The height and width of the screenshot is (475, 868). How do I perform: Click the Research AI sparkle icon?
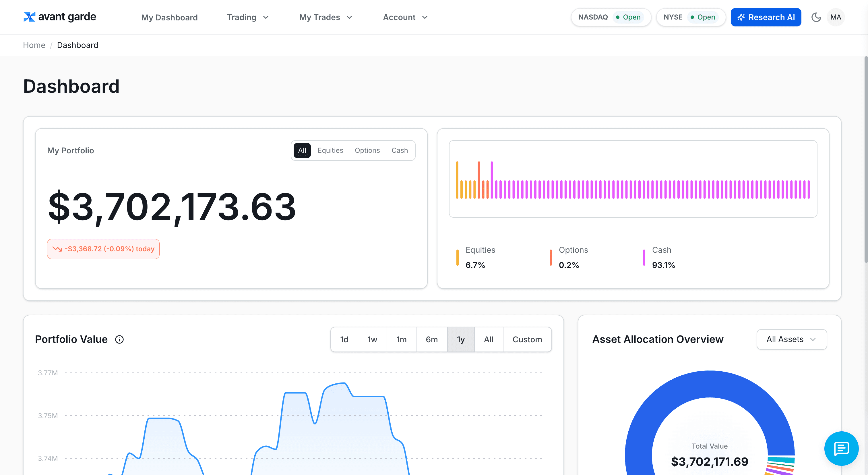[741, 17]
